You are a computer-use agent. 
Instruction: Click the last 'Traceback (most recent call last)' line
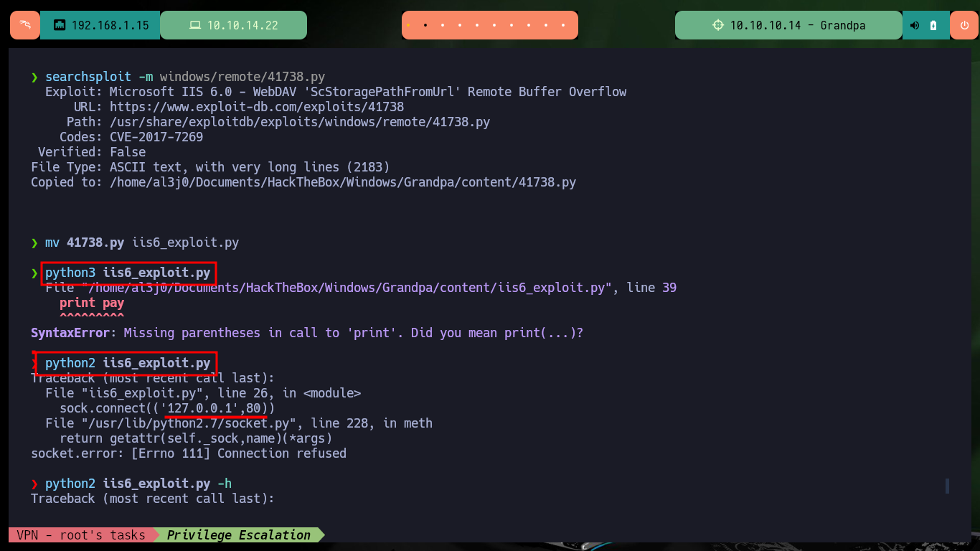click(153, 499)
